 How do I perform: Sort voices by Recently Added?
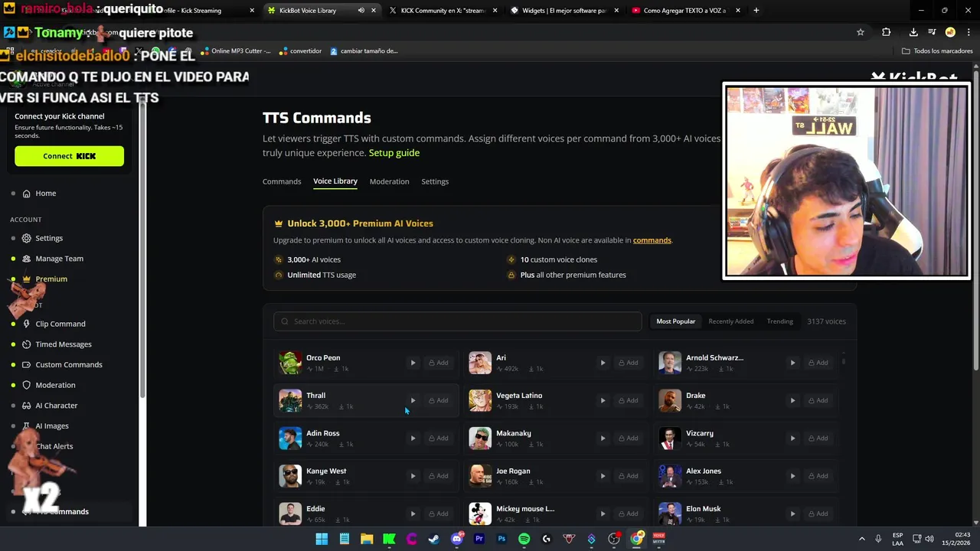pos(731,321)
